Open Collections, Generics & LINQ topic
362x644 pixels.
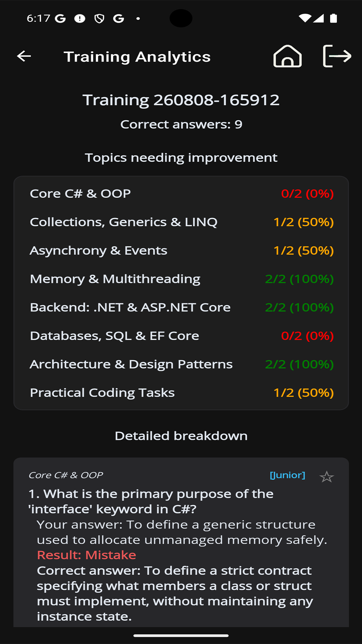pyautogui.click(x=181, y=222)
